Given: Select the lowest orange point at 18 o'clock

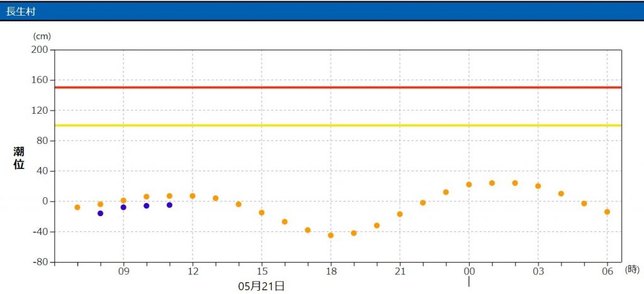Looking at the screenshot, I should pos(331,236).
